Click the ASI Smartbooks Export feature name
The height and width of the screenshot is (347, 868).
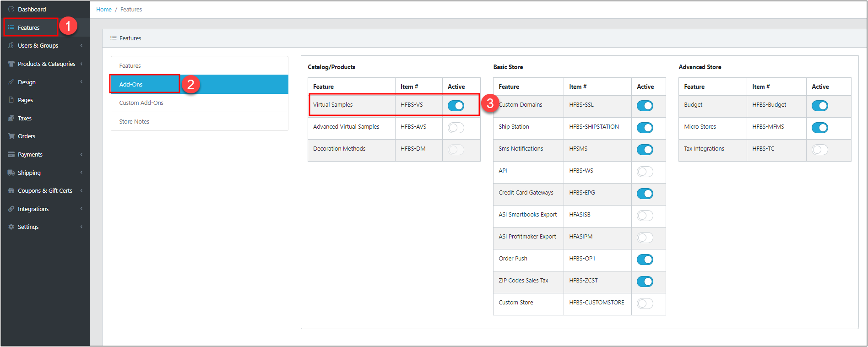[528, 214]
